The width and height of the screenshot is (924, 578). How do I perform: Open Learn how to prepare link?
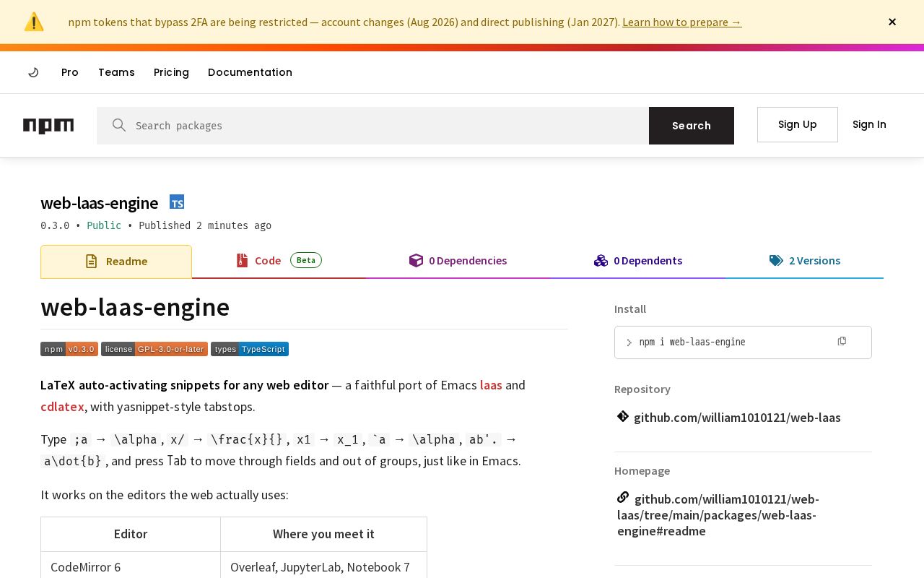coord(682,22)
